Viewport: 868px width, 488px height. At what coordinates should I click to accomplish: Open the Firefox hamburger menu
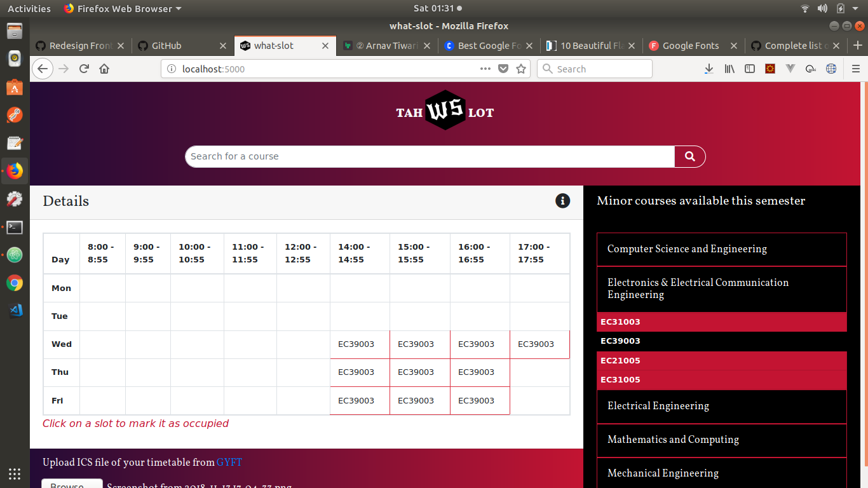click(x=855, y=69)
